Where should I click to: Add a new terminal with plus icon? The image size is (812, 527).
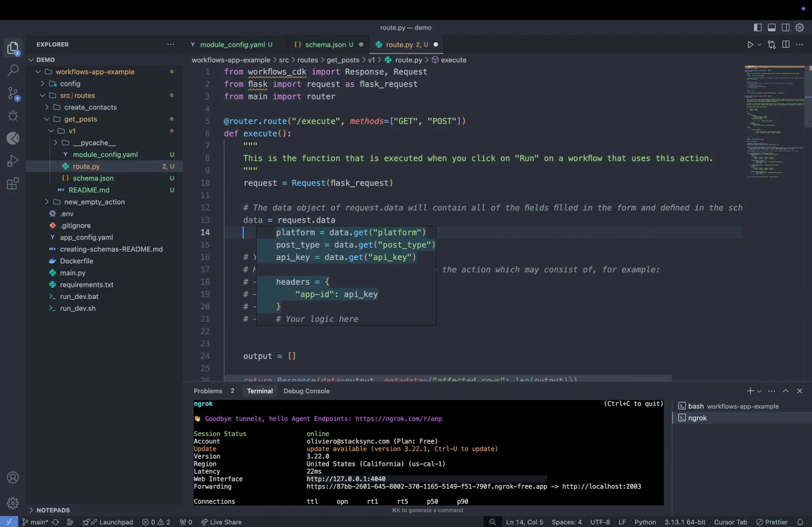click(750, 391)
